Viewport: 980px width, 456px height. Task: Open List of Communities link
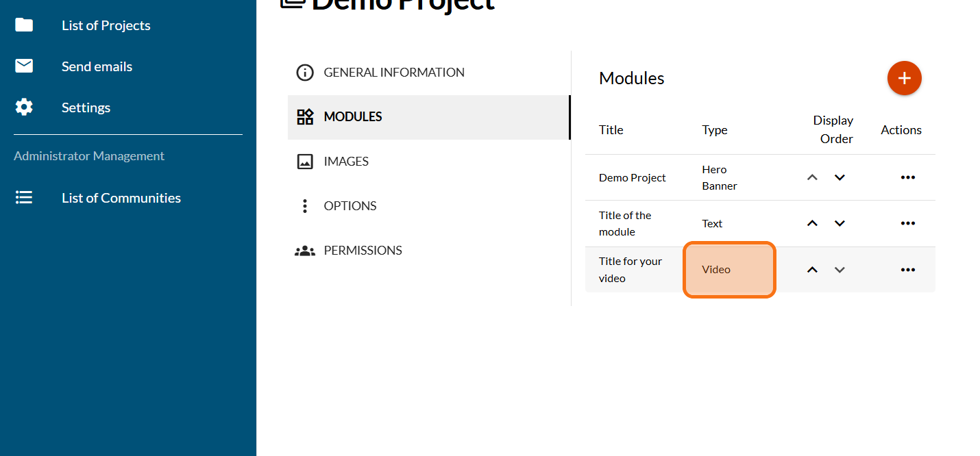pos(121,198)
